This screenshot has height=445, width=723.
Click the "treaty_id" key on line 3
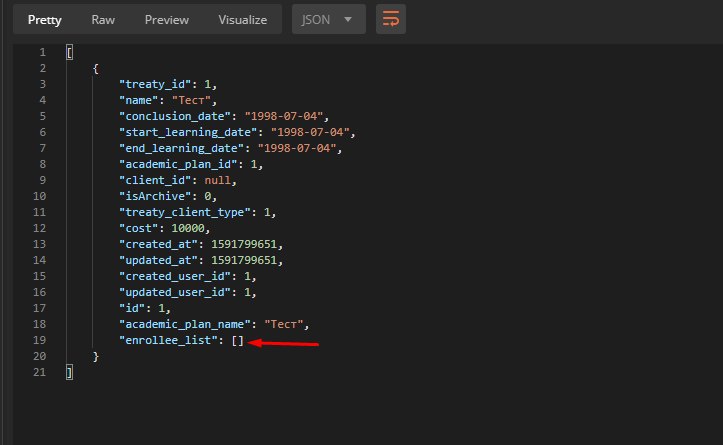155,84
